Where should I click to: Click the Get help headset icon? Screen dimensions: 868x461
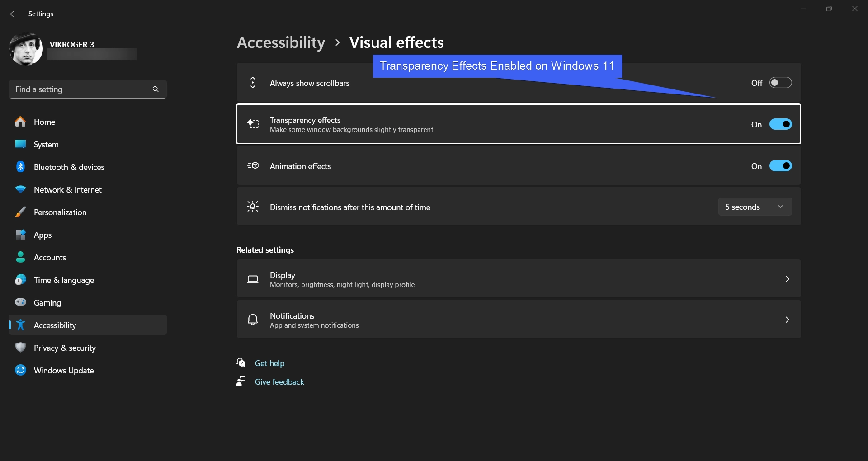click(x=241, y=362)
